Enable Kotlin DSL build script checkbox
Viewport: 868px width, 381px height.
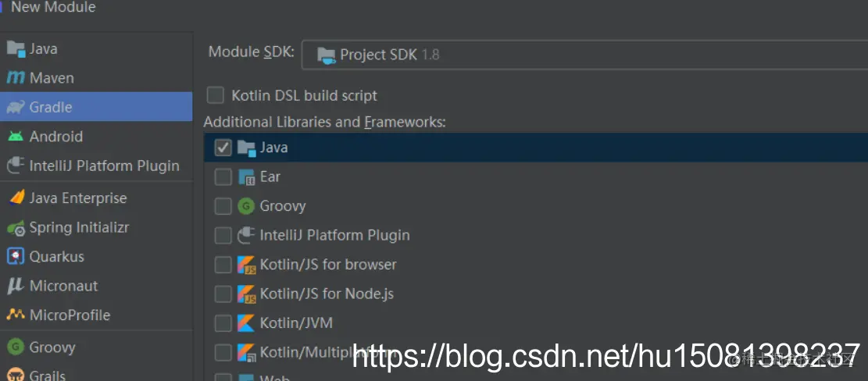click(216, 95)
